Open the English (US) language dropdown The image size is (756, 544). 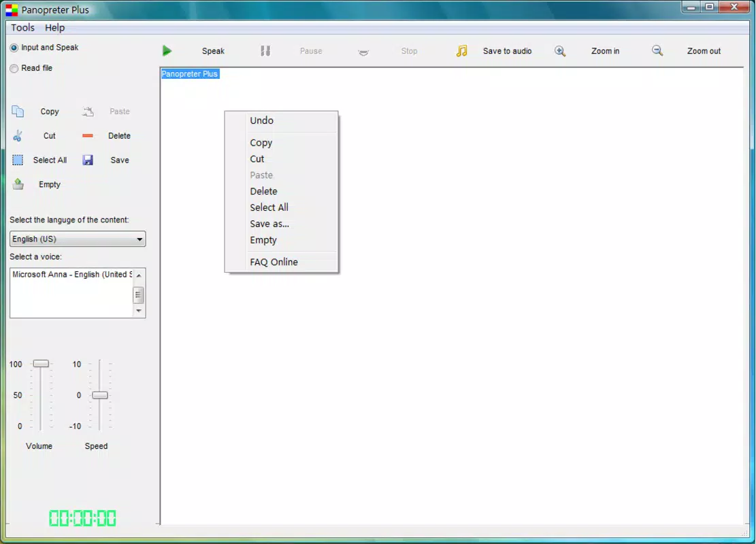[78, 239]
